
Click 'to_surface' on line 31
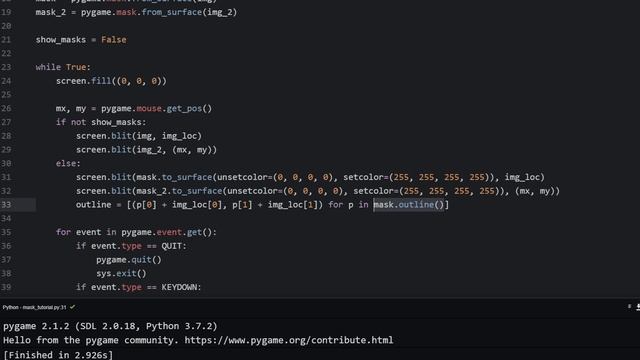pos(187,177)
